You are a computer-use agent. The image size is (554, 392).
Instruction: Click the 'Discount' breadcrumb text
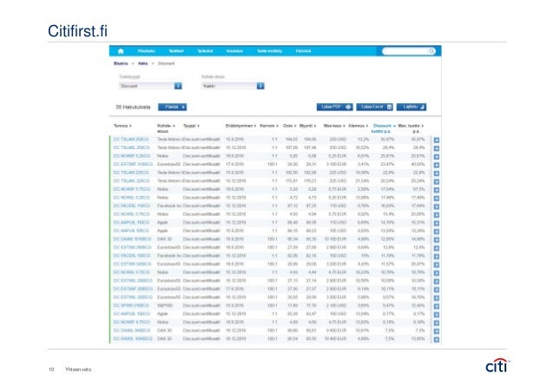point(166,63)
